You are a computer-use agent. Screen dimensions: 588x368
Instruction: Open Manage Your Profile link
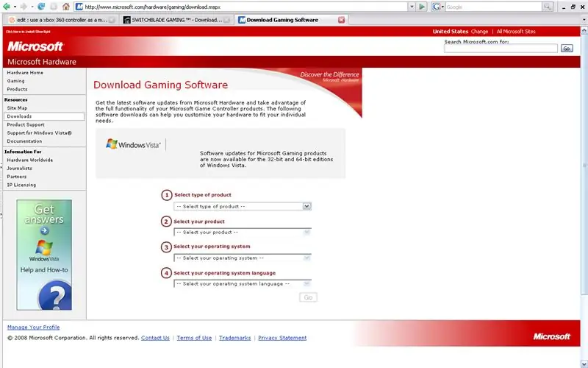(x=33, y=327)
